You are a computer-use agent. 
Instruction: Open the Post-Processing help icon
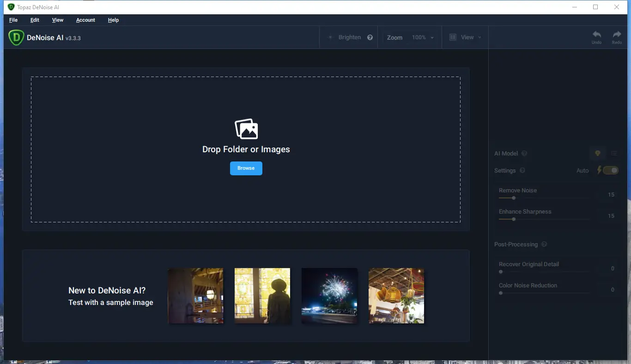[x=544, y=245]
